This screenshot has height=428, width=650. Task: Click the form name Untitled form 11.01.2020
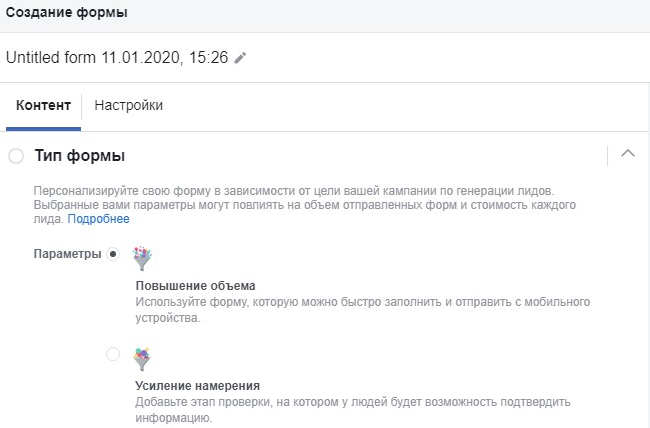[117, 57]
